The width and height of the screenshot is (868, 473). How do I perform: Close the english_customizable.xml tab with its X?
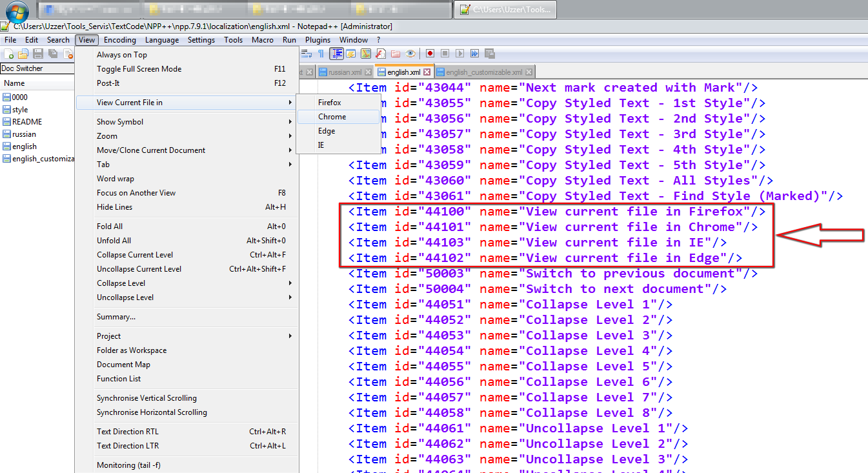click(529, 72)
